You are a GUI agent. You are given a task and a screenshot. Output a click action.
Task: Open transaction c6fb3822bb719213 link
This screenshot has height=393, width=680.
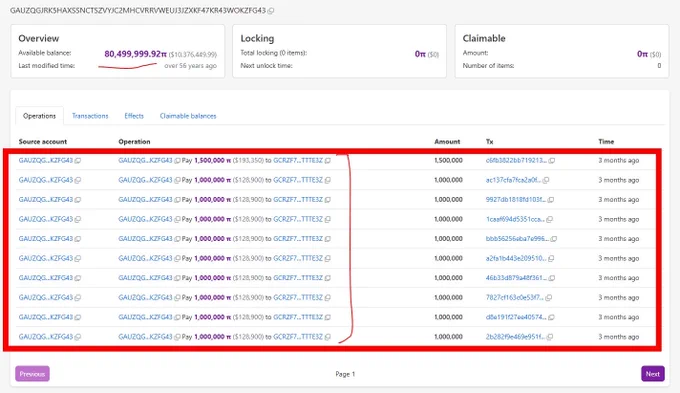click(516, 160)
